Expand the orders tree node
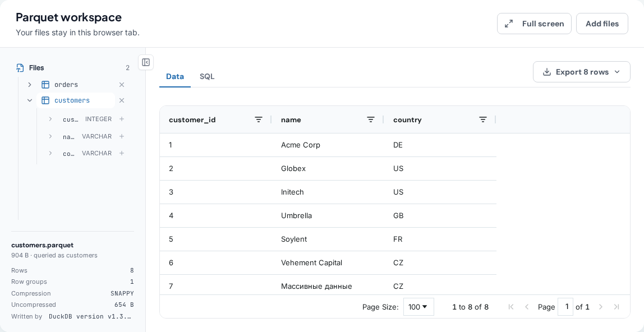 click(30, 85)
